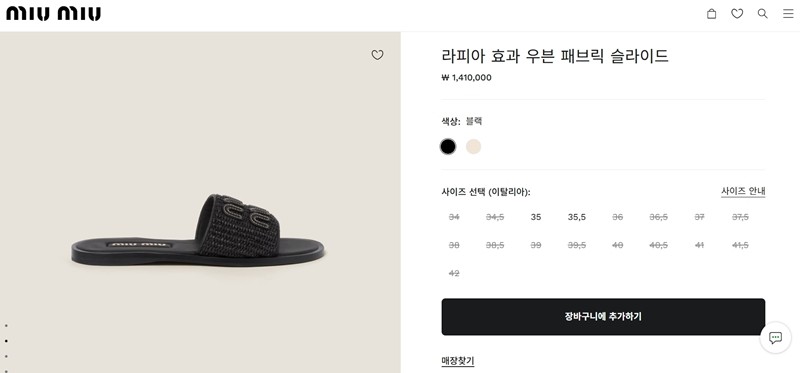Select the first image gallery dot
The width and height of the screenshot is (800, 373).
coord(6,325)
